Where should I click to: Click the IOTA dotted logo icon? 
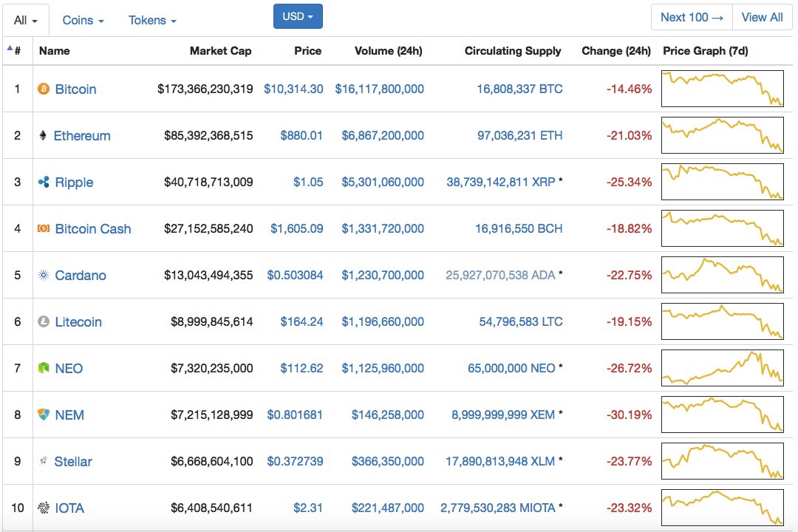(x=44, y=508)
